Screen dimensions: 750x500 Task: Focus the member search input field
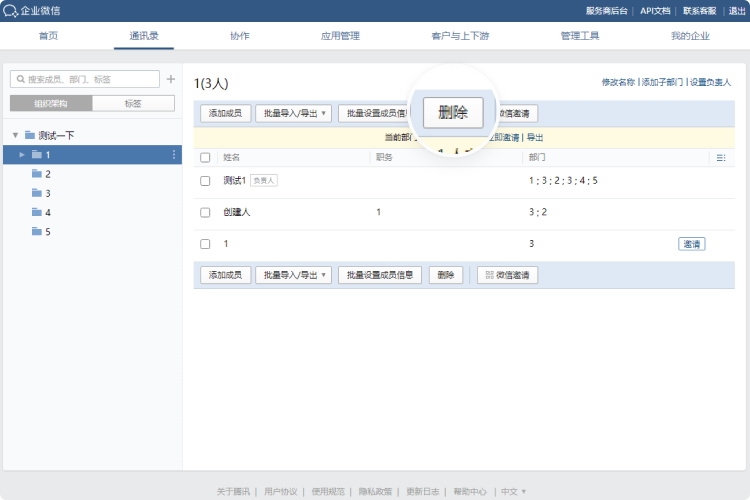tap(90, 79)
